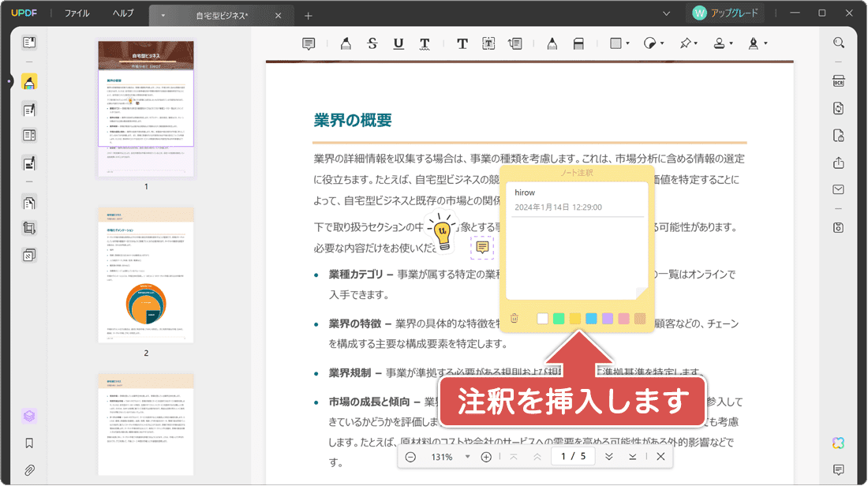
Task: Open the ヘルプ menu
Action: pyautogui.click(x=123, y=13)
